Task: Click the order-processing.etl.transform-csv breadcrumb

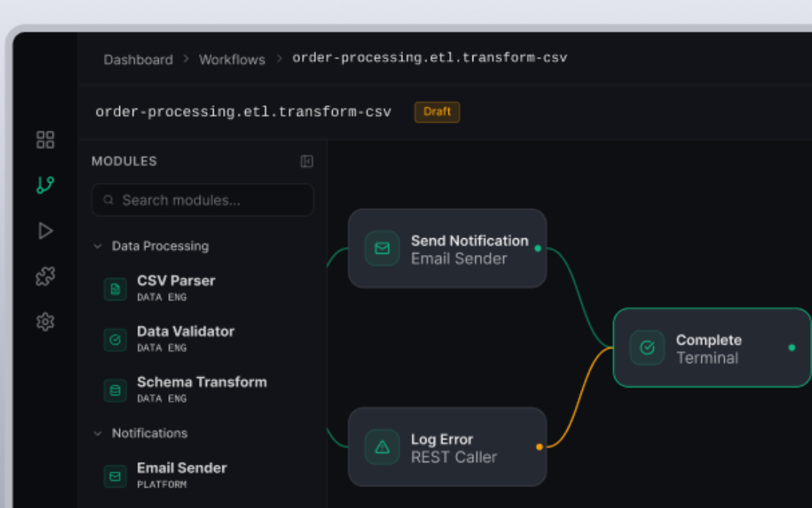Action: pyautogui.click(x=430, y=58)
